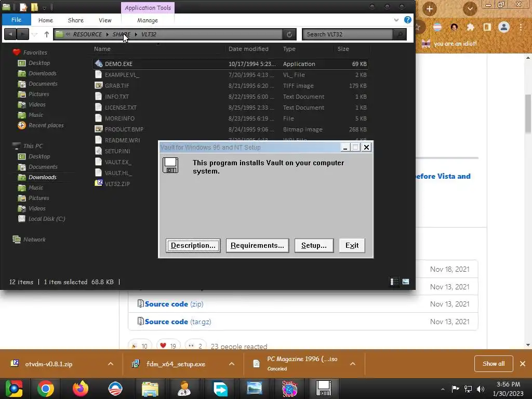
Task: Close the Chrome downloads bar
Action: coord(523,364)
